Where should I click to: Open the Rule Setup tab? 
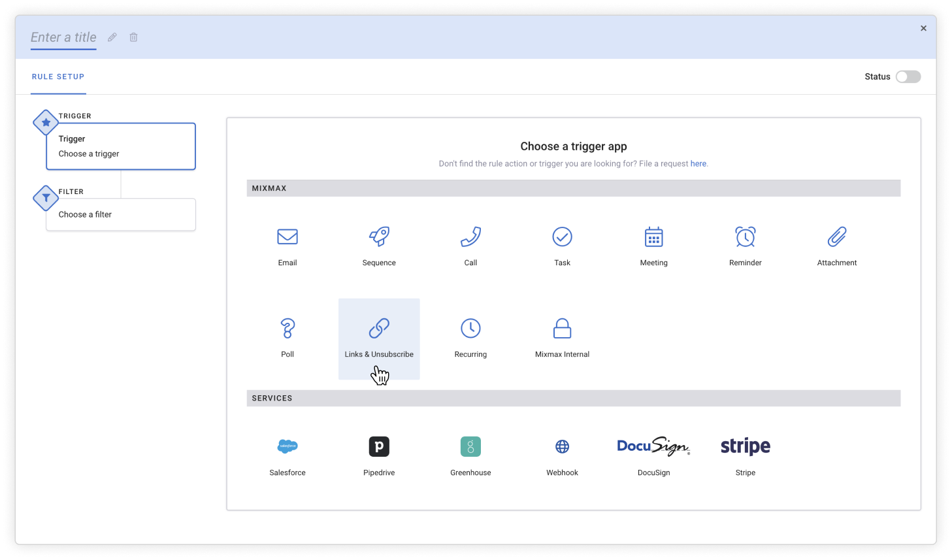(x=58, y=76)
